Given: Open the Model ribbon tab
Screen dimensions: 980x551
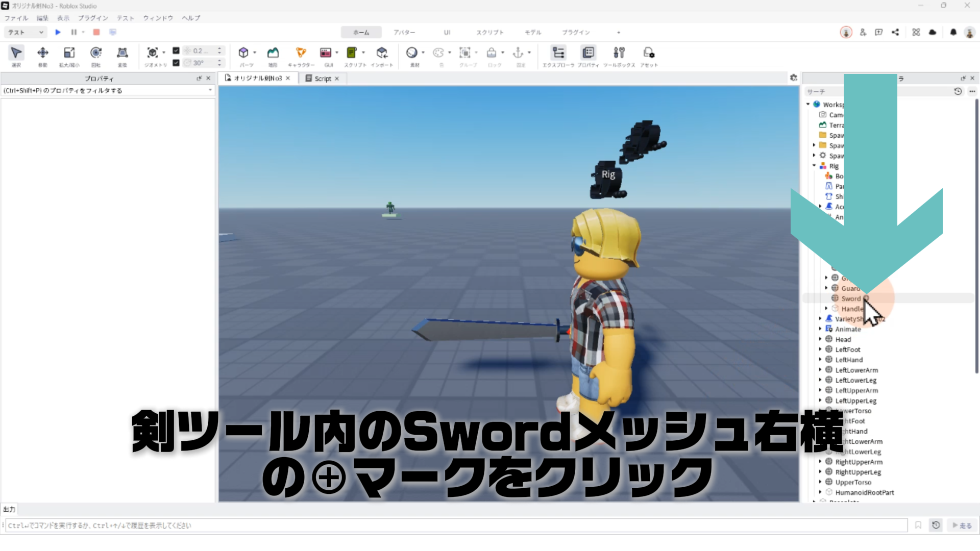Looking at the screenshot, I should [532, 32].
